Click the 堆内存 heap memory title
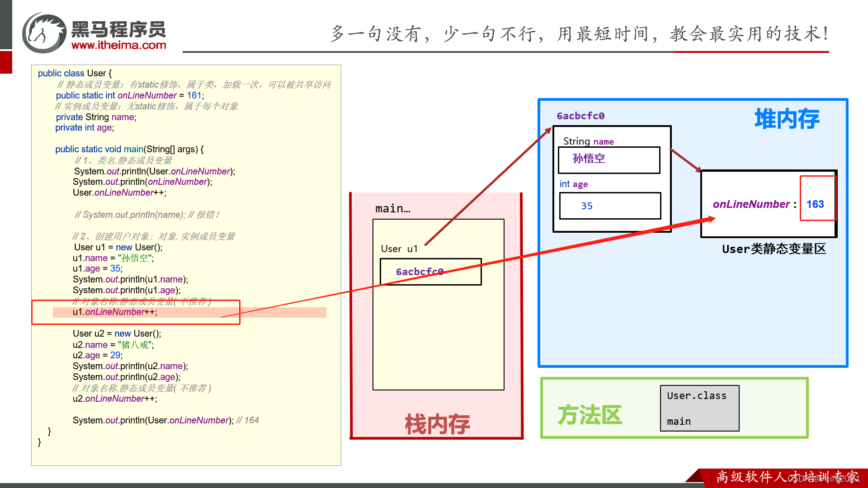 pos(786,119)
